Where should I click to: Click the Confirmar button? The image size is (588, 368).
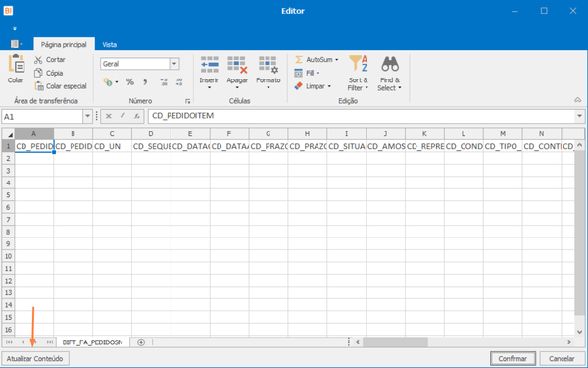click(x=513, y=358)
